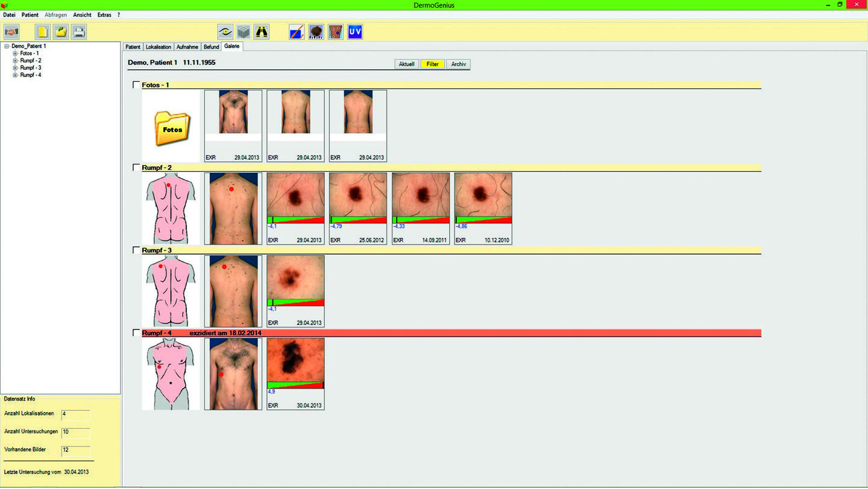Open the Extras menu
868x489 pixels.
104,15
